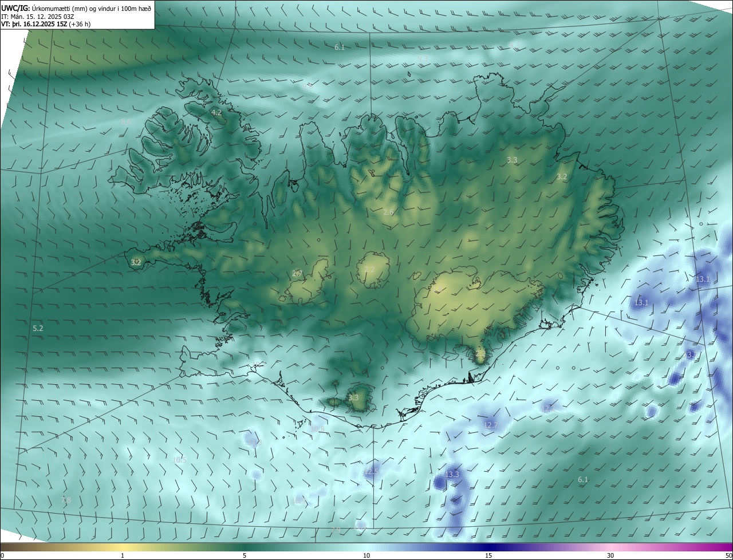
Task: Click the color scale tick label 10
Action: 366,556
